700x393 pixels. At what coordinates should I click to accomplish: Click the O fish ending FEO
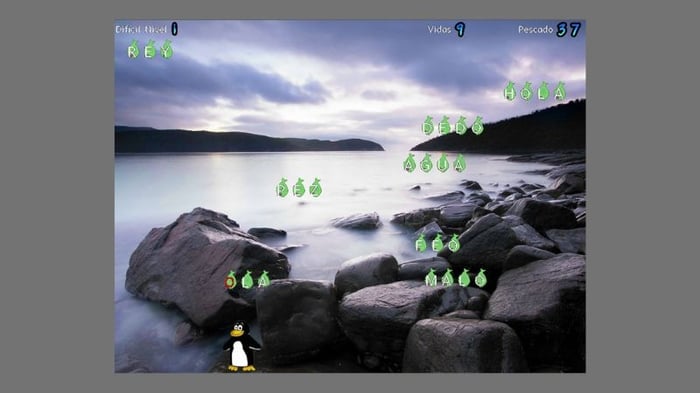(454, 243)
